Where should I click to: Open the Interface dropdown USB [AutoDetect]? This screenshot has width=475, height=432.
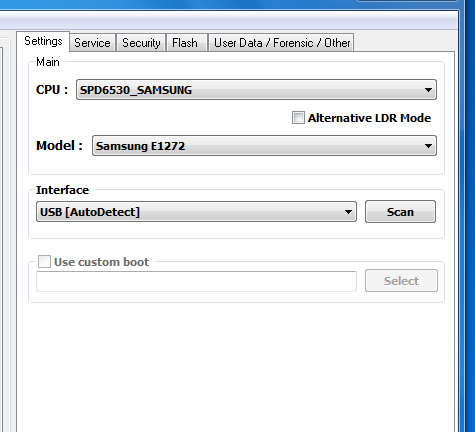pyautogui.click(x=196, y=212)
